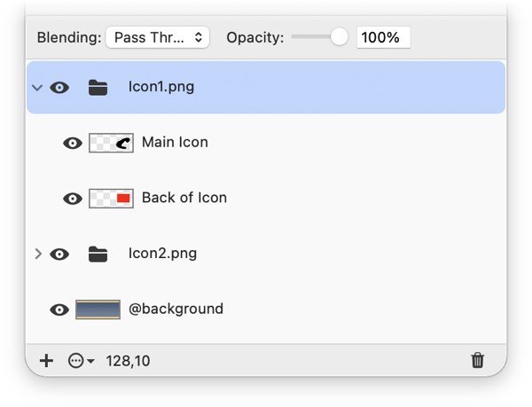Click the add layer plus icon

tap(47, 360)
